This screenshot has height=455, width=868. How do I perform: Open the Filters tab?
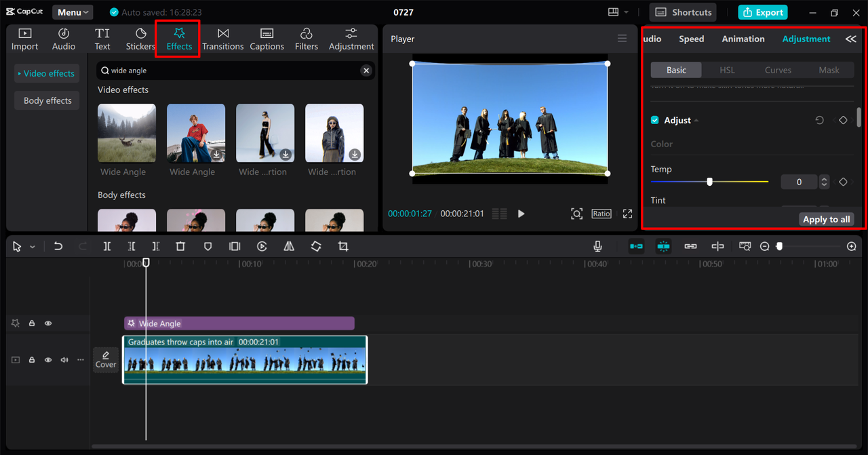coord(307,39)
